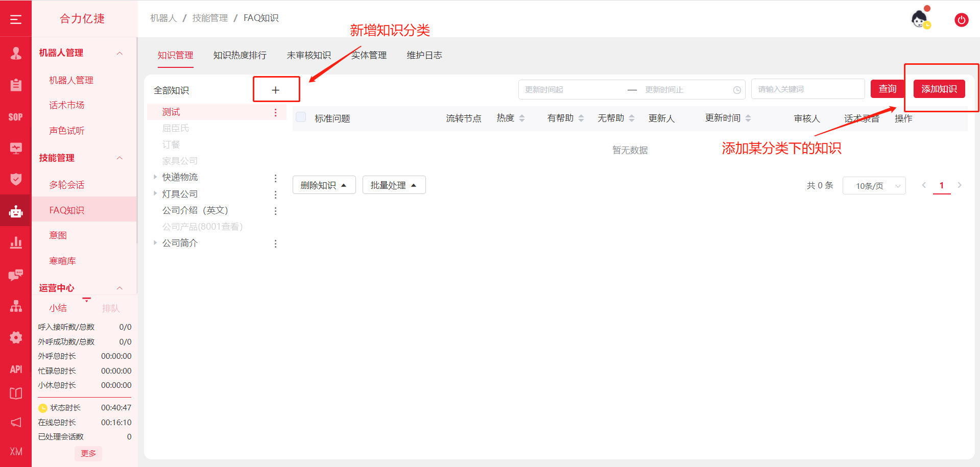Open the 批量处理 dropdown

[394, 185]
